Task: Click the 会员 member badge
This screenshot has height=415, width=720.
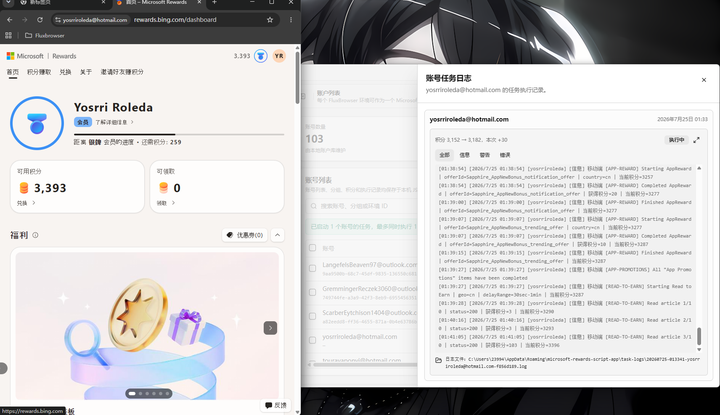Action: click(83, 122)
